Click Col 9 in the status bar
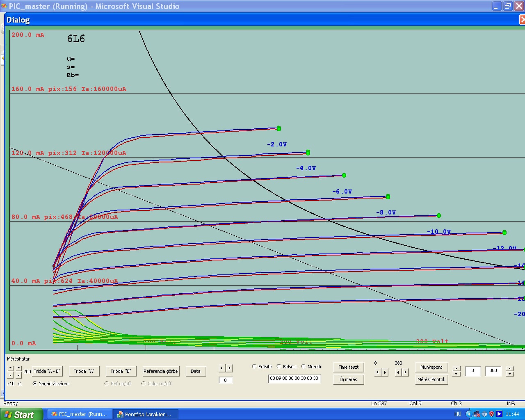This screenshot has height=420, width=525. pos(415,404)
